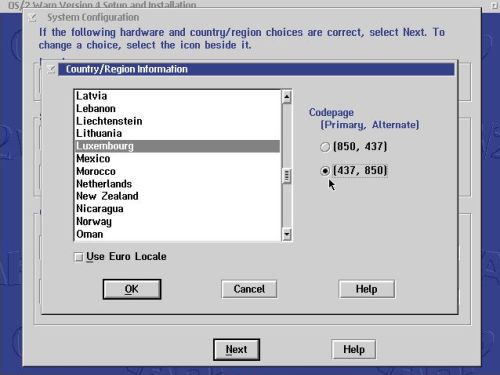500x375 pixels.
Task: Choose Norway from the country list
Action: (x=178, y=221)
